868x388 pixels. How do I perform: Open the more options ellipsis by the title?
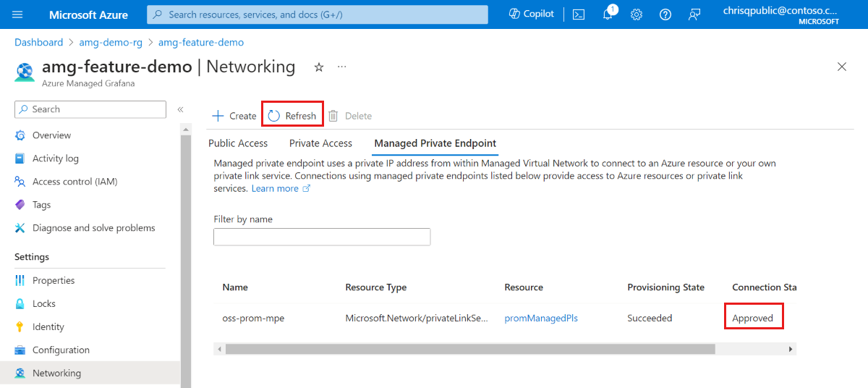342,67
